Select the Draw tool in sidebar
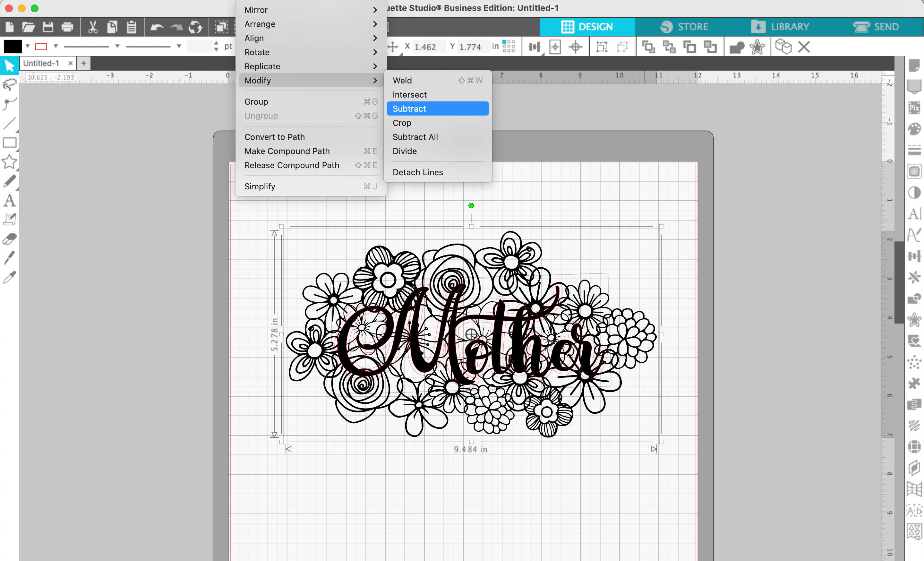The width and height of the screenshot is (924, 561). pos(10,182)
